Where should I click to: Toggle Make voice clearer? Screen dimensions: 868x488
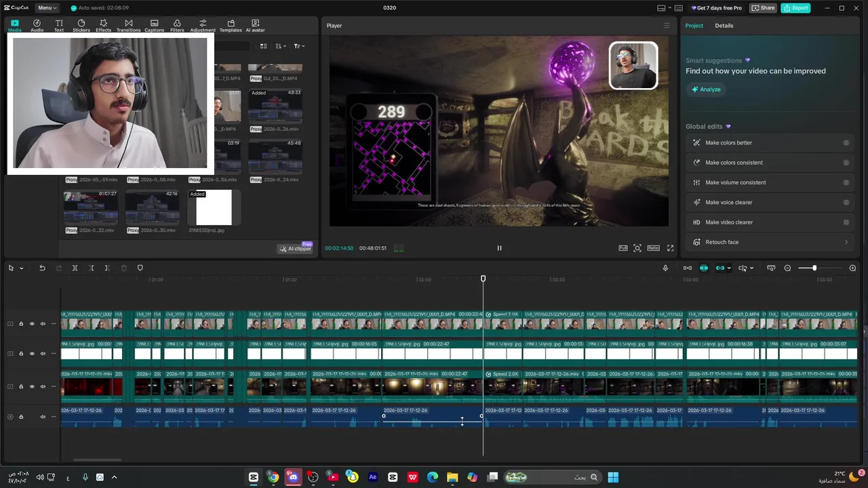[x=846, y=202]
